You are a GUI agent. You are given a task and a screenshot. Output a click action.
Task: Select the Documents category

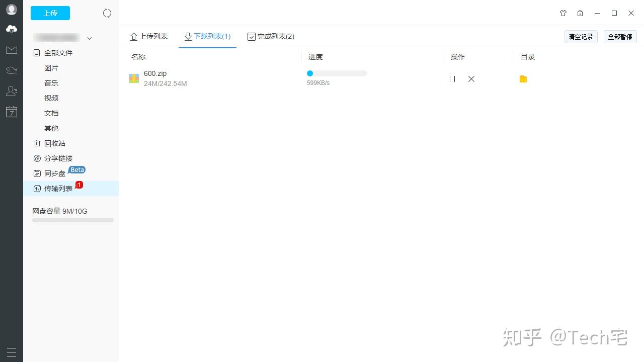pyautogui.click(x=51, y=113)
